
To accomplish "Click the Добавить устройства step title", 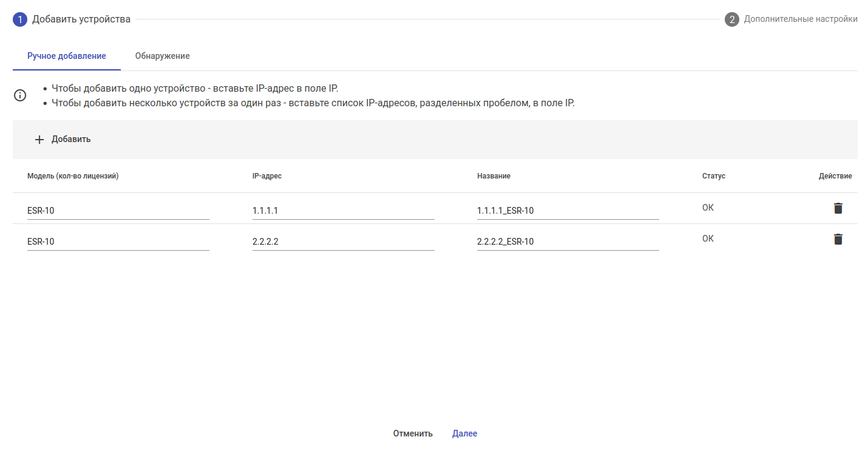I will point(81,19).
